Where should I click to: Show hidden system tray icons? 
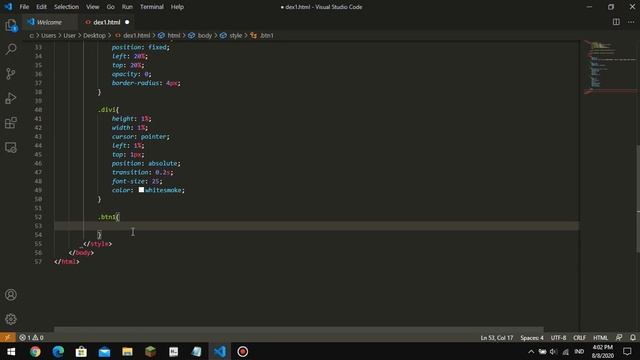531,351
